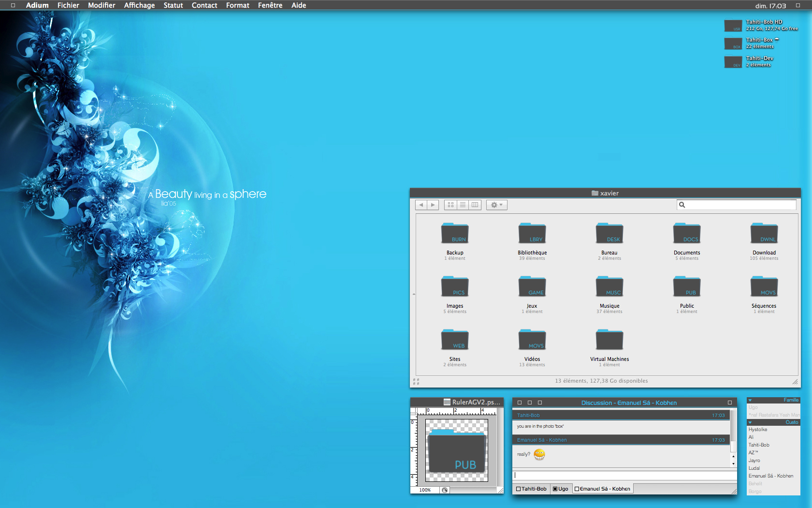Open the Format menu
The height and width of the screenshot is (508, 812).
point(238,5)
